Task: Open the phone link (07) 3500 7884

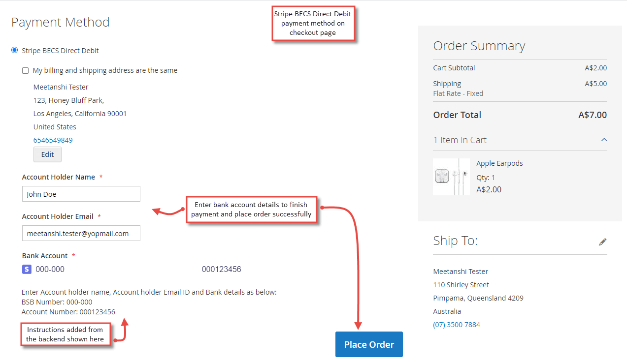Action: click(x=457, y=324)
